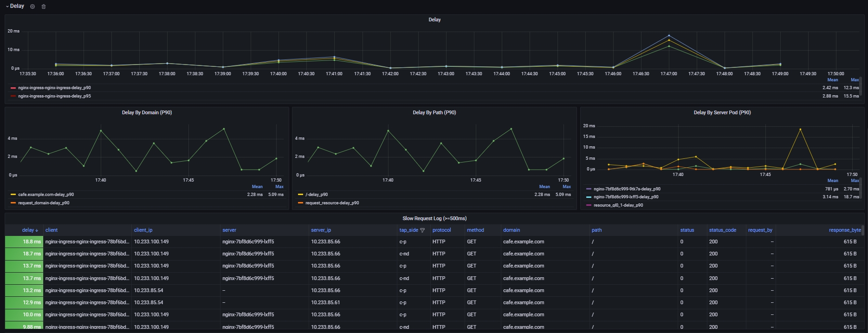Toggle nginx-7bf8d6c999-9tk7s-delay_p90 legend series
The width and height of the screenshot is (868, 333).
[627, 189]
